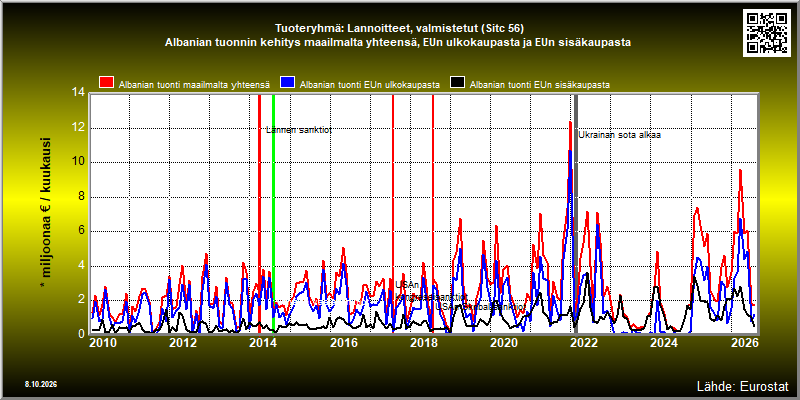Click the 14 value on the y-axis

click(x=78, y=93)
